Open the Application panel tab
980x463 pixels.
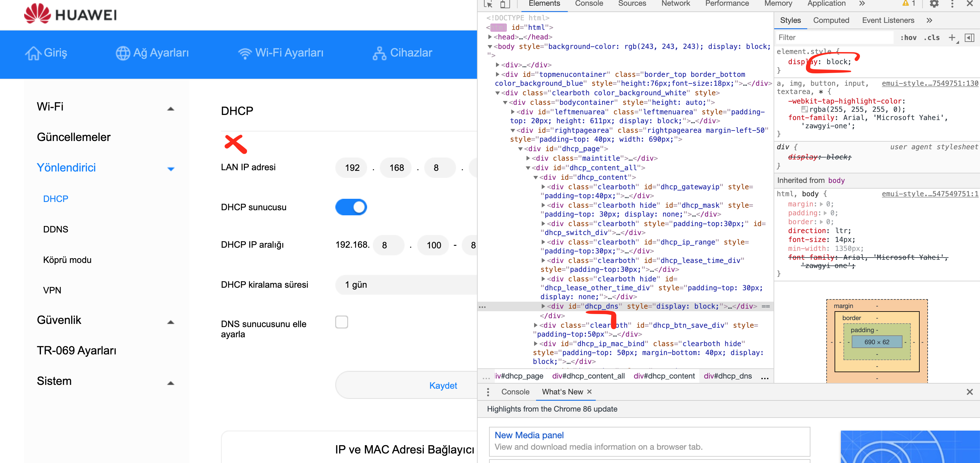[826, 3]
